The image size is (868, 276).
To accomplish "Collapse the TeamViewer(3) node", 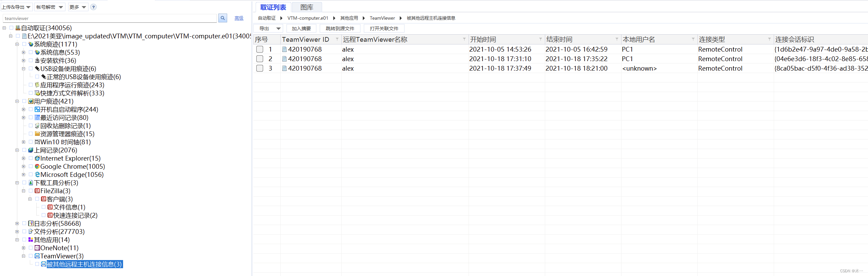I will [x=23, y=256].
